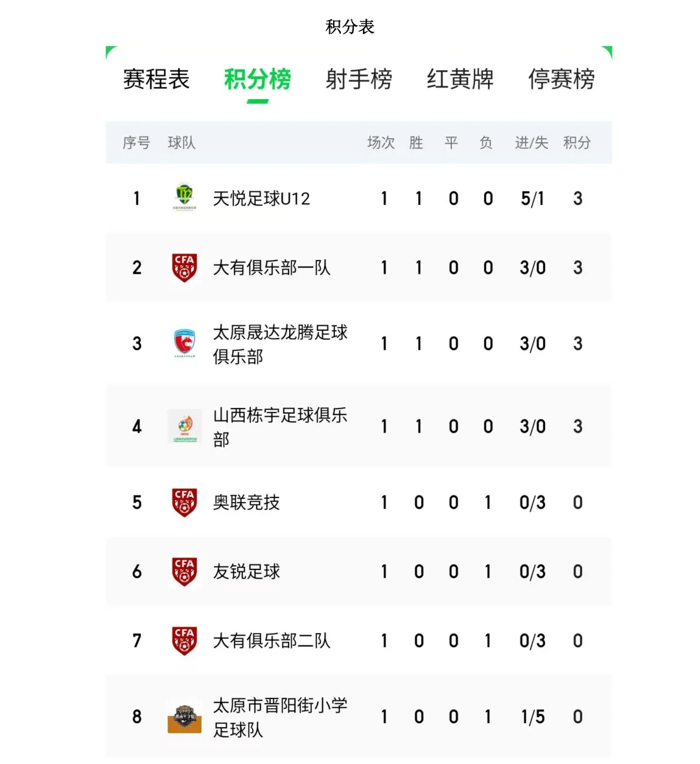
Task: Open team 天悦足球U12 name link
Action: [261, 198]
